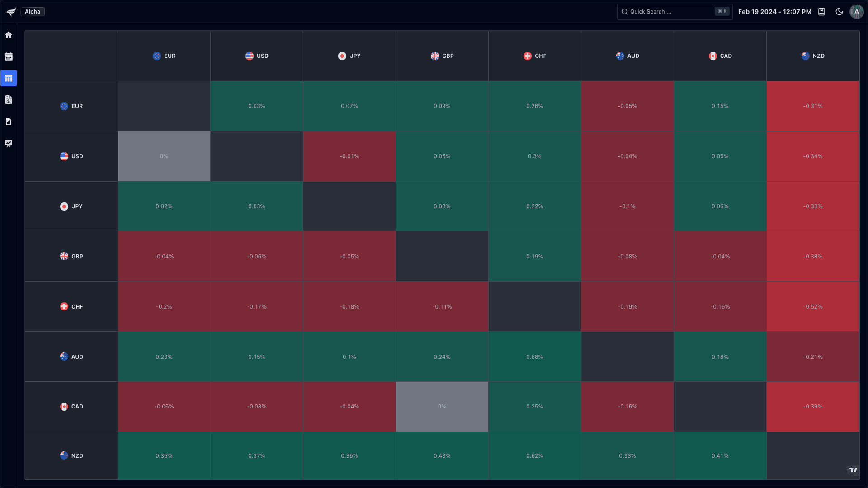Click the CAD column header
The height and width of the screenshot is (488, 868).
point(720,56)
